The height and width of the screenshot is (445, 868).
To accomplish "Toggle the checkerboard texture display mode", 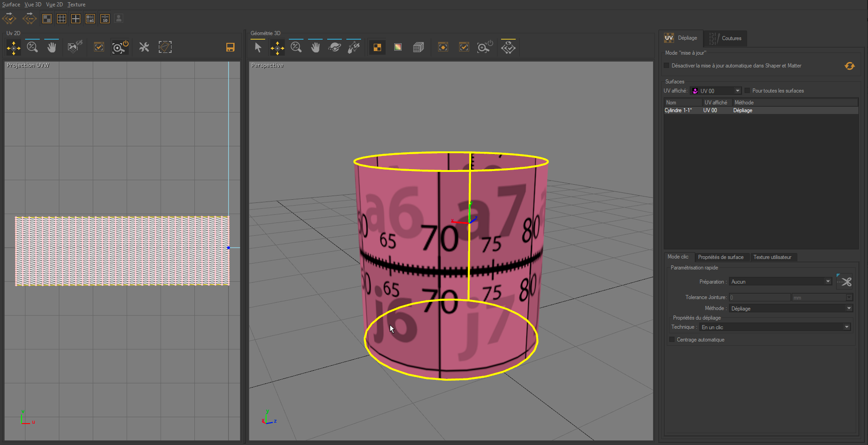I will [377, 47].
